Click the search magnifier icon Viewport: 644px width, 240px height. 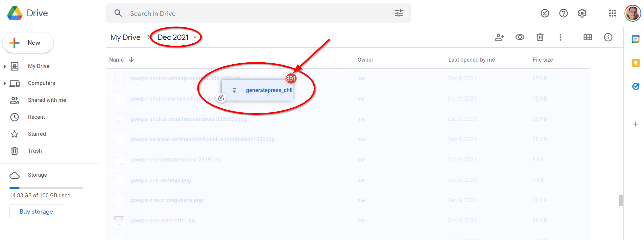pyautogui.click(x=118, y=13)
